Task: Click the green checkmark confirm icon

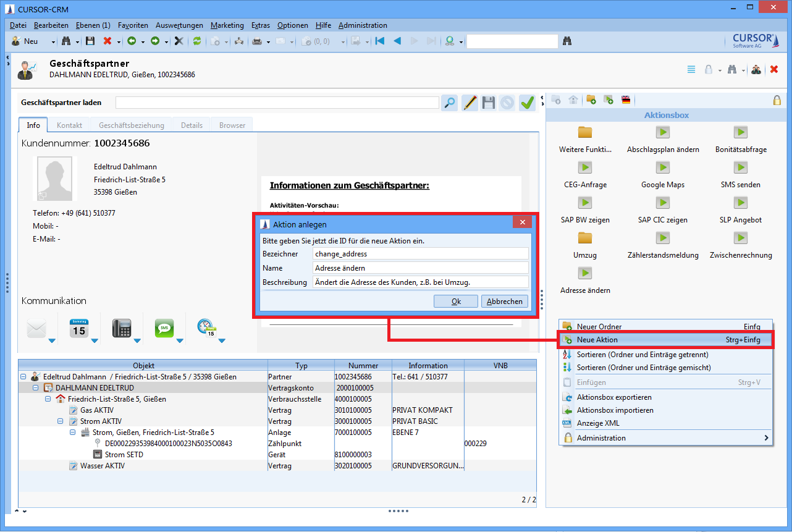Action: pos(527,103)
